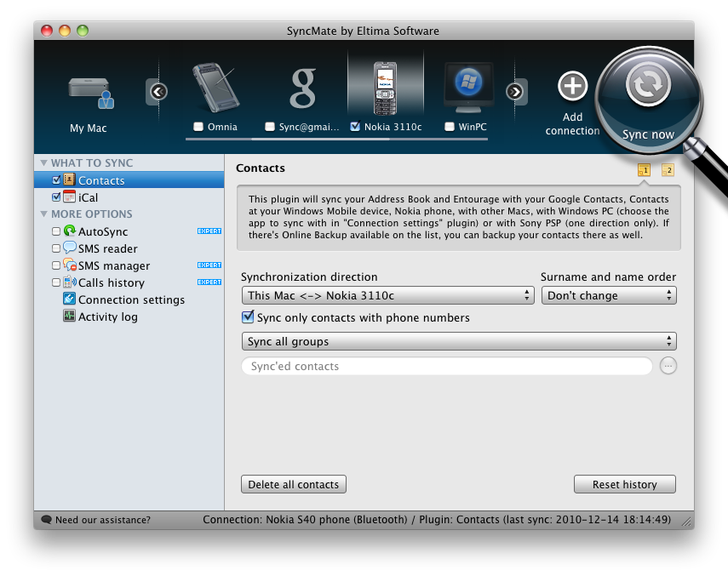Click the connection status bar text

click(x=437, y=519)
